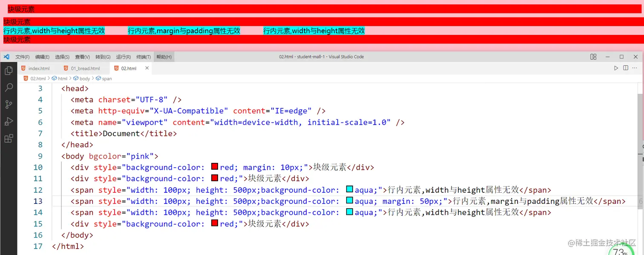The height and width of the screenshot is (255, 644).
Task: Click the meta http-equiv X-UA-Compatible line
Action: pos(198,111)
